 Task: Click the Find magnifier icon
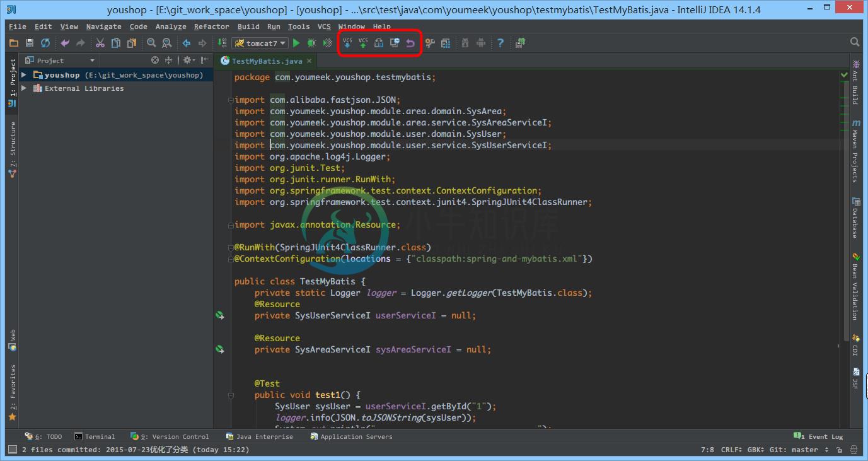151,43
